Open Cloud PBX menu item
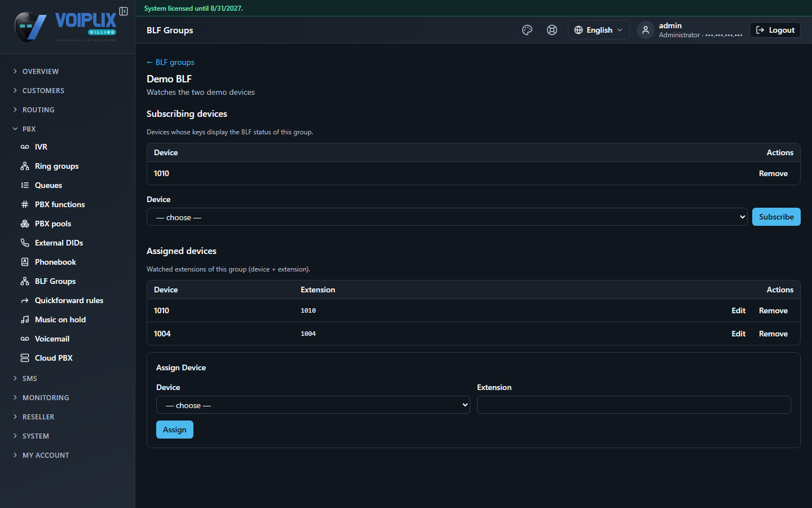This screenshot has height=508, width=812. pos(54,358)
